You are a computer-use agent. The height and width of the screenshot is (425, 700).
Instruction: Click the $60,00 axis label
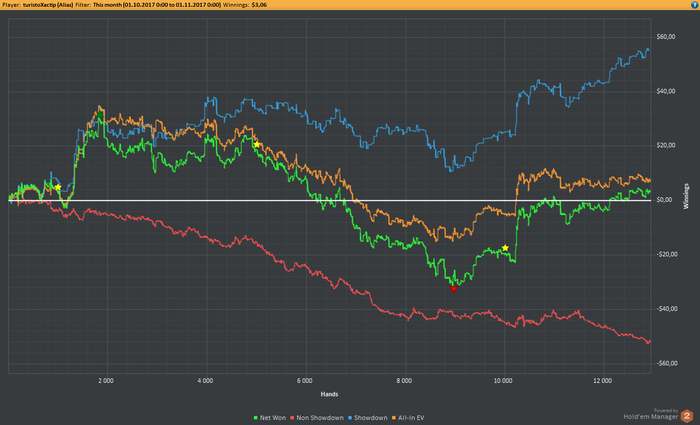[x=666, y=37]
